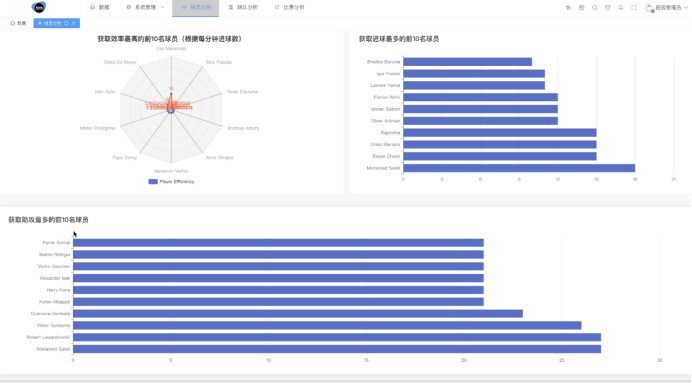This screenshot has height=383, width=692.
Task: Click the Viktor Gyökeres assists bar
Action: (x=327, y=326)
